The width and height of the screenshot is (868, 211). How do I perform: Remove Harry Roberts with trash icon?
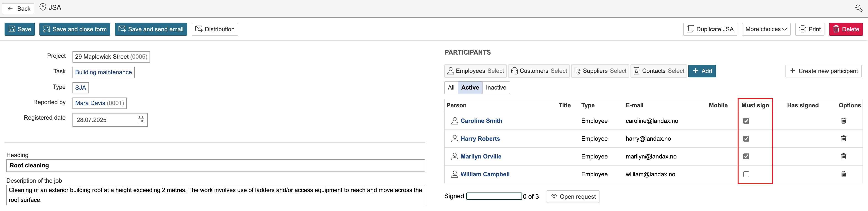pos(843,138)
